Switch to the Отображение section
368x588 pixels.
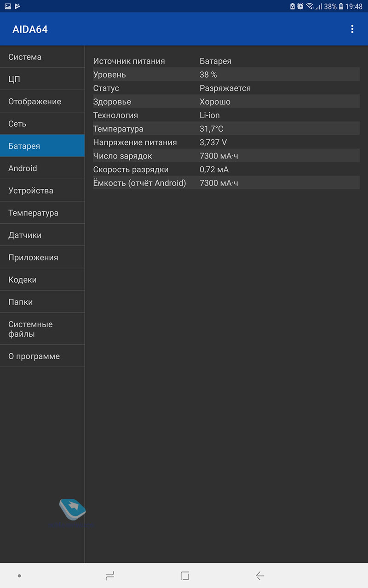point(42,102)
